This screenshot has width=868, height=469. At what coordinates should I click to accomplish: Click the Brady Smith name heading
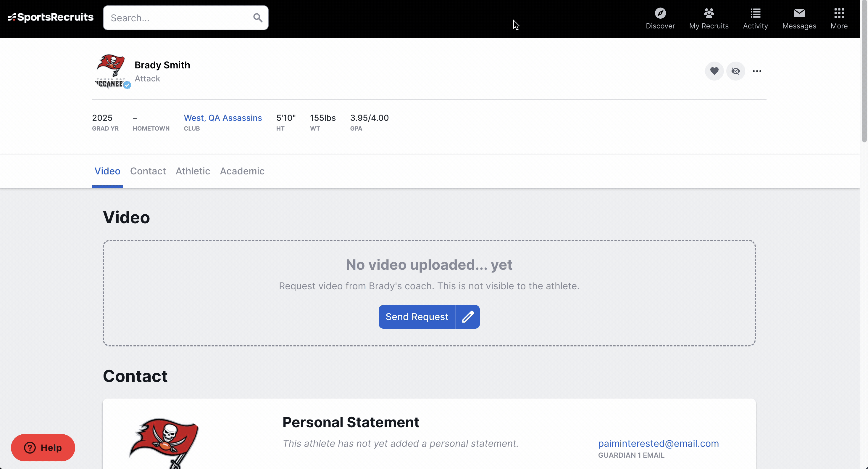point(162,65)
